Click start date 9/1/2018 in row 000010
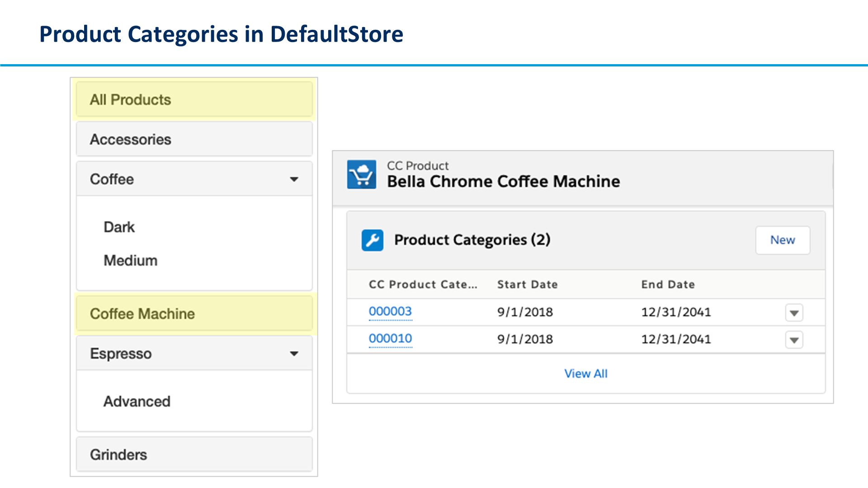Screen dimensions: 868x488 coord(525,339)
